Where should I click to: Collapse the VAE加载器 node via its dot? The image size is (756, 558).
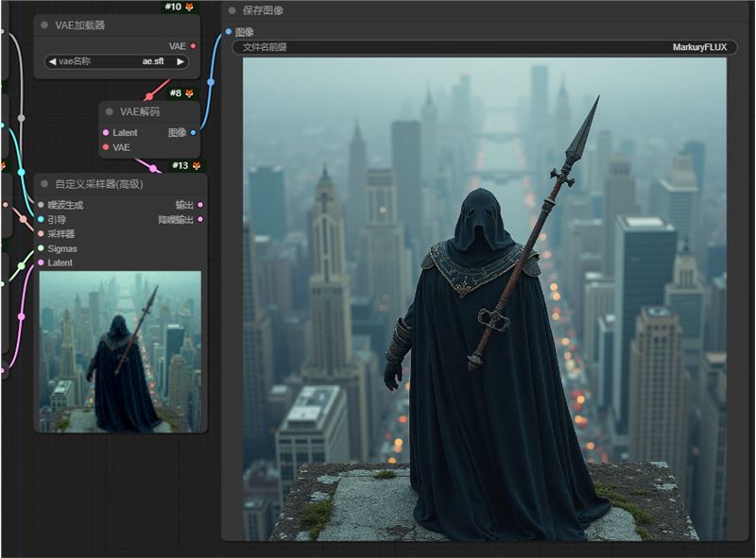[x=43, y=26]
